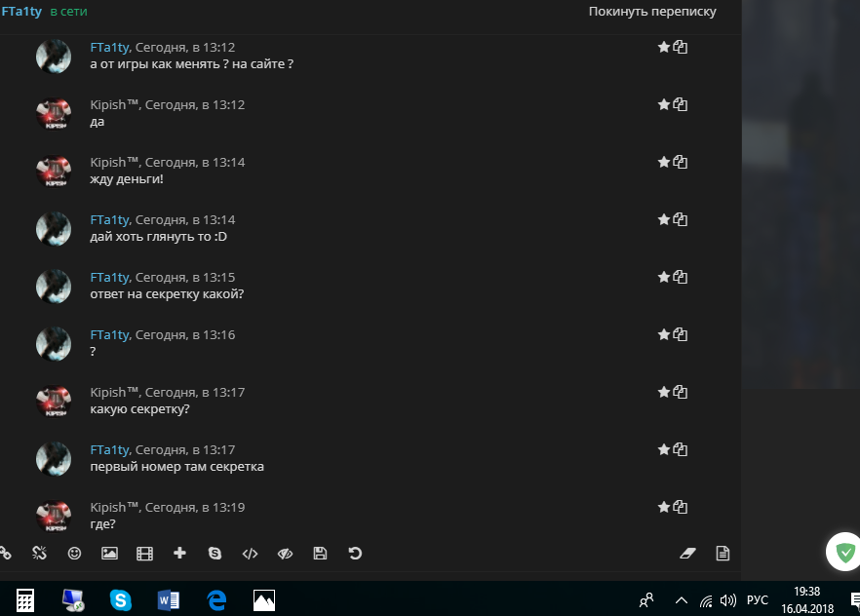Star the 'дай хоть глянуть то' message
Image resolution: width=860 pixels, height=616 pixels.
click(664, 219)
